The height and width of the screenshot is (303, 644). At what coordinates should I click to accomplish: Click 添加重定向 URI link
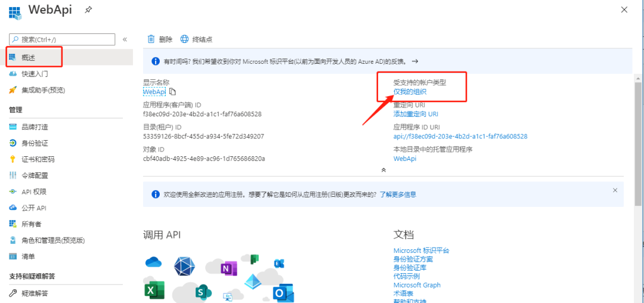point(416,114)
